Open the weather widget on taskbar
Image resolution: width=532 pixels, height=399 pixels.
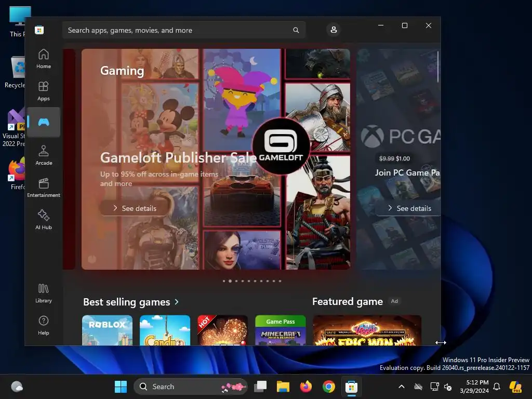(17, 387)
